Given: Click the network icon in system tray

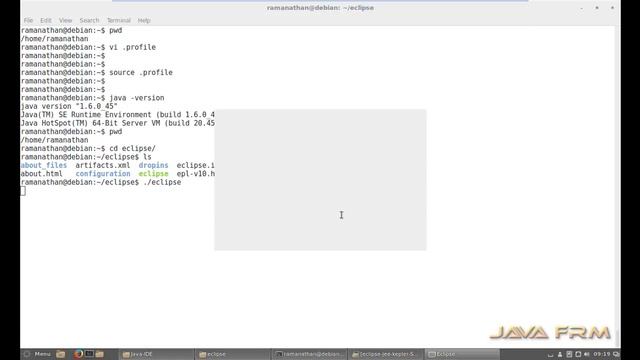Looking at the screenshot, I should click(x=578, y=354).
